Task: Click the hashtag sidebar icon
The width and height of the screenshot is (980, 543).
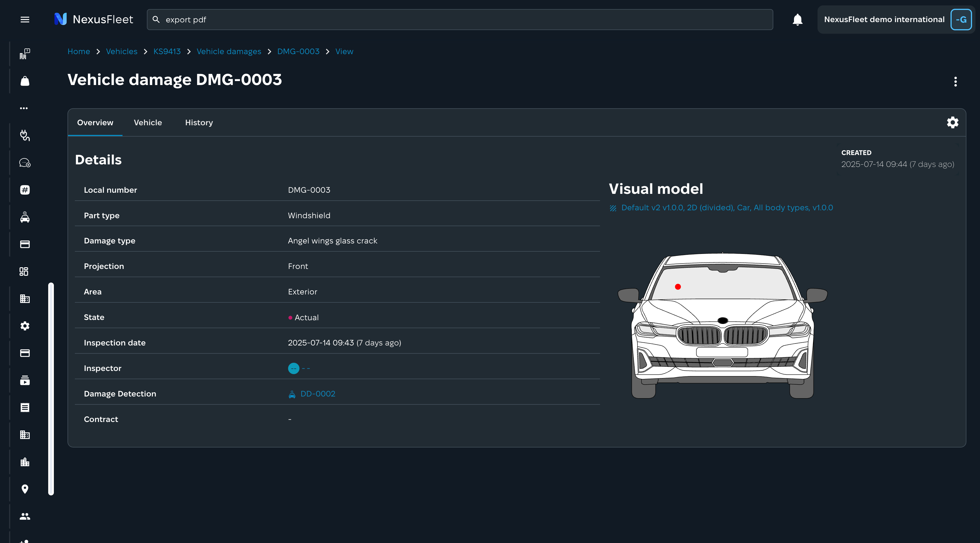Action: (x=25, y=190)
